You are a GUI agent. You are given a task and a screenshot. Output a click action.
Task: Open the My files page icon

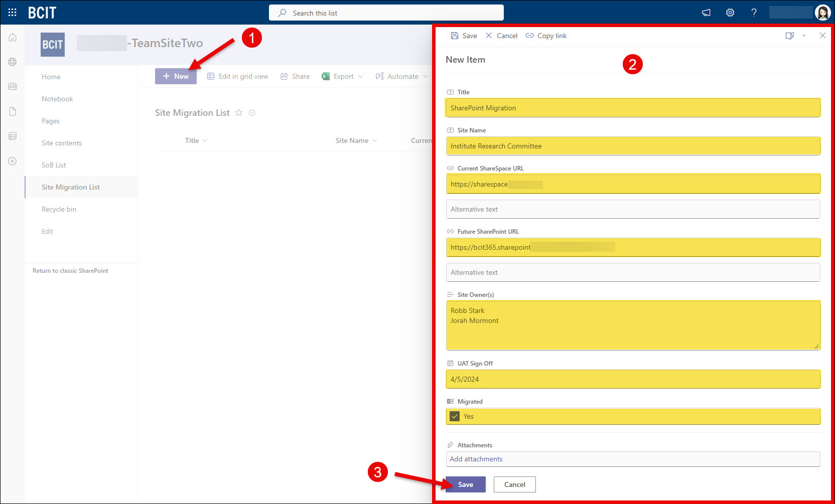coord(13,111)
